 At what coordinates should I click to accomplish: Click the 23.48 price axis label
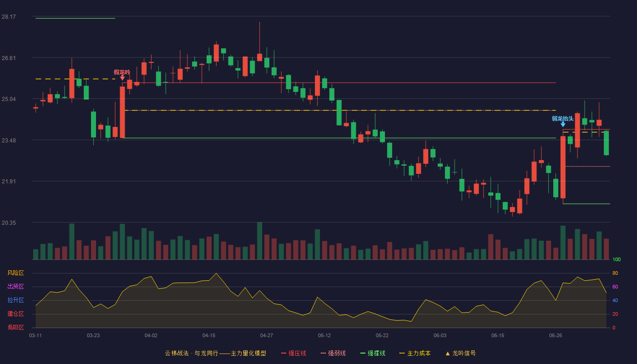pyautogui.click(x=9, y=140)
